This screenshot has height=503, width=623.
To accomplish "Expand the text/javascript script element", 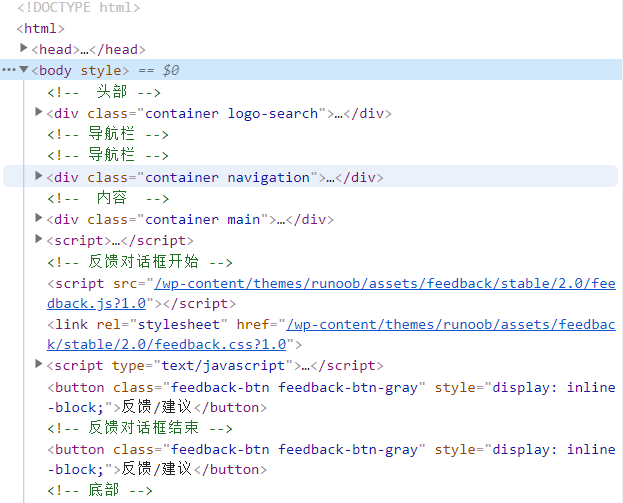I will pyautogui.click(x=39, y=364).
